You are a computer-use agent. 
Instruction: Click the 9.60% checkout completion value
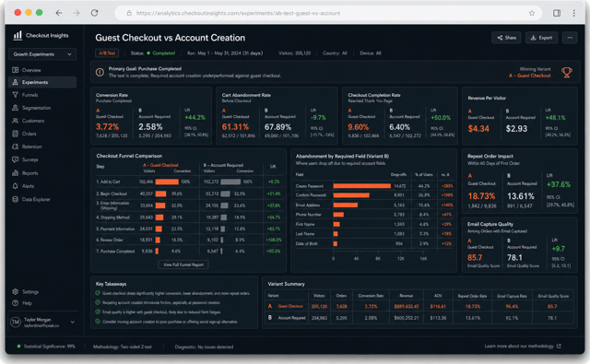(x=359, y=127)
